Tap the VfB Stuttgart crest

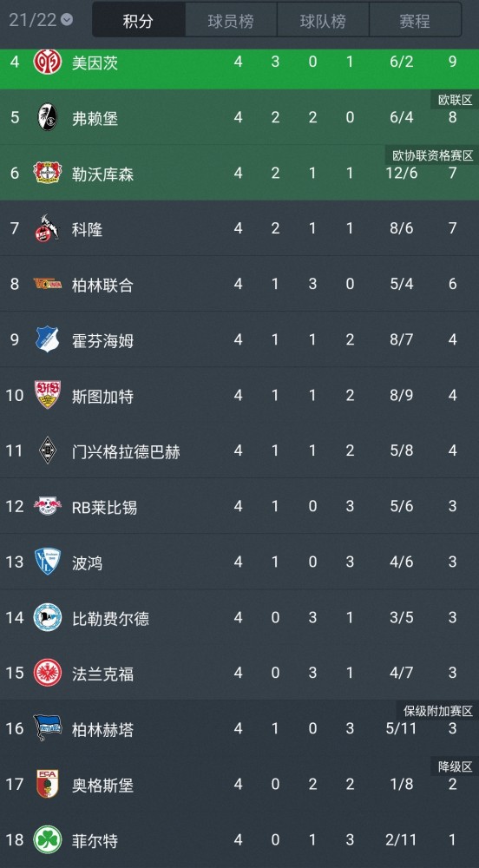coord(48,395)
